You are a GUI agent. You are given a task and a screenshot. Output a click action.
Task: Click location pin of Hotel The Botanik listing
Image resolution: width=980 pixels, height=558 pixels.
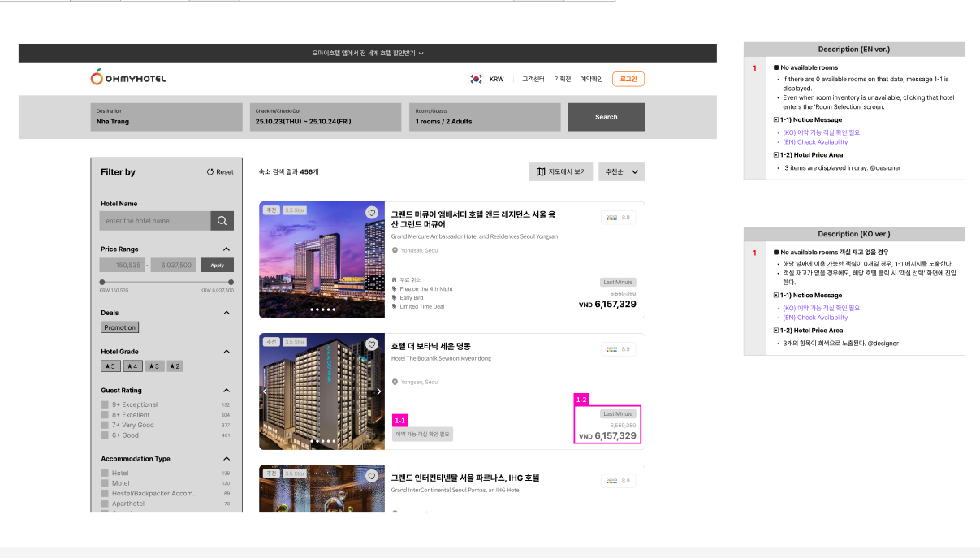(x=395, y=382)
